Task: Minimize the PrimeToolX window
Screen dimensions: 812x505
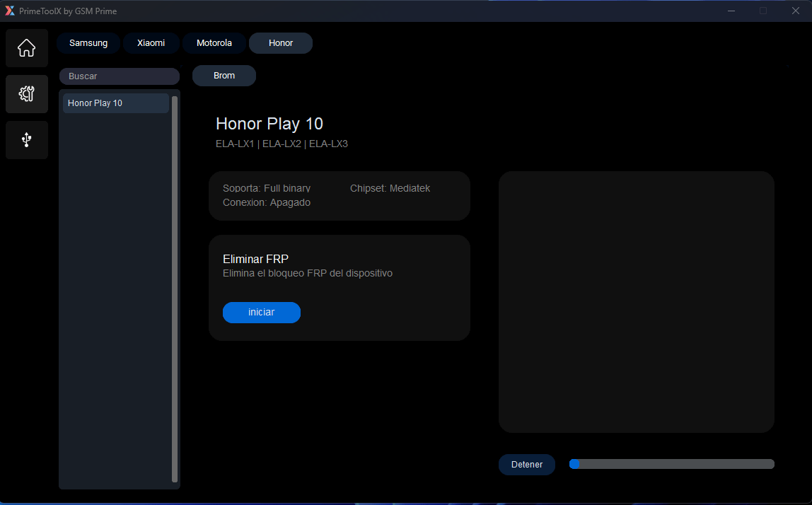Action: [x=731, y=11]
